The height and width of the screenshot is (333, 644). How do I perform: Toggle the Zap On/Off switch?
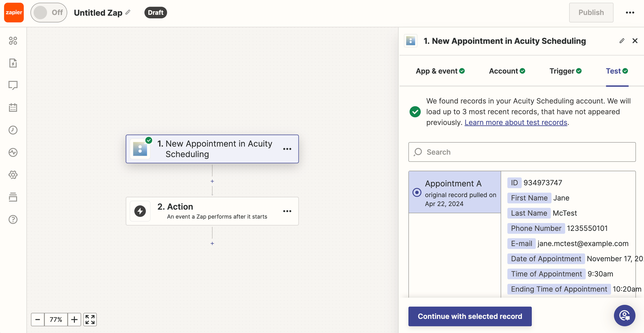coord(49,13)
